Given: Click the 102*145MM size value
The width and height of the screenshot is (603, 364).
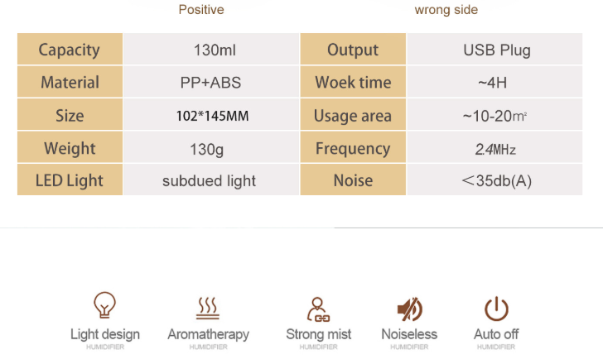Looking at the screenshot, I should [x=212, y=116].
